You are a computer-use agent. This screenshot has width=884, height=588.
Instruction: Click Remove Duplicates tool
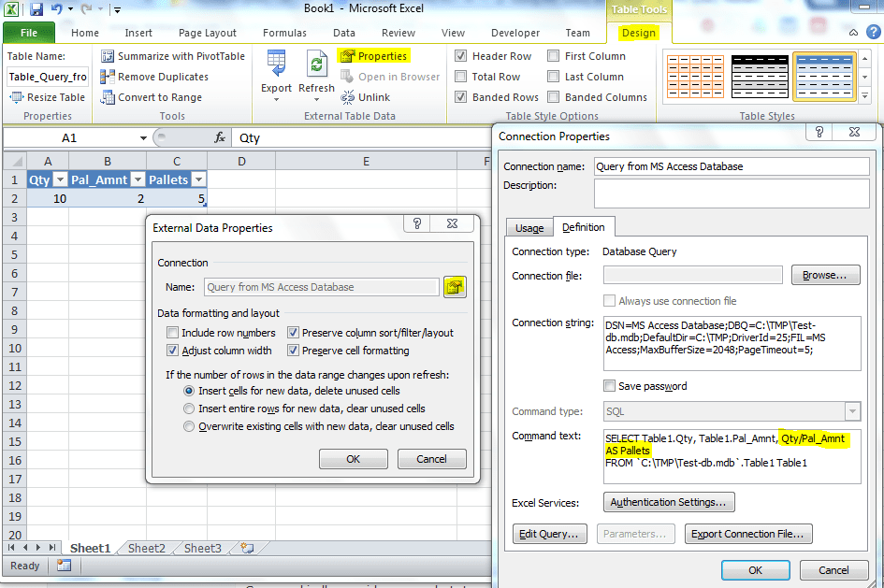[x=154, y=77]
